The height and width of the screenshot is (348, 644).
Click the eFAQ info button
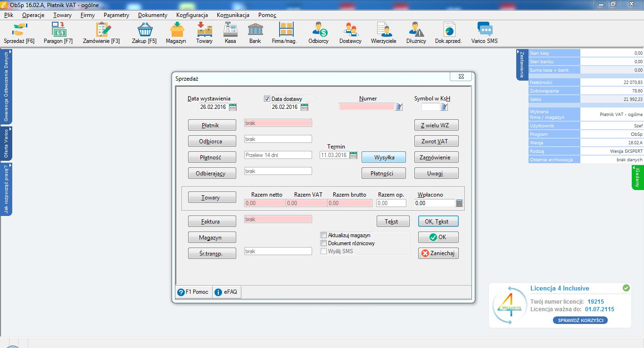[227, 292]
